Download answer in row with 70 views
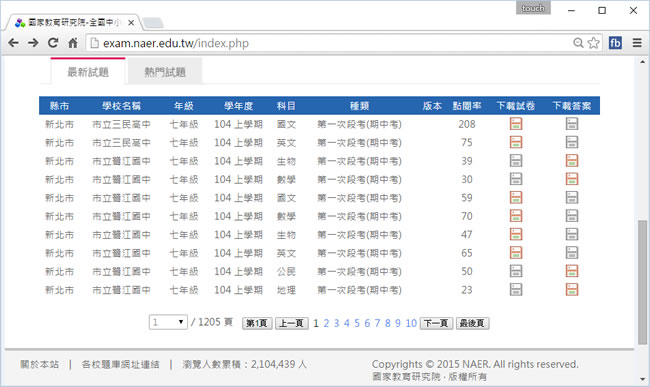 click(x=572, y=216)
